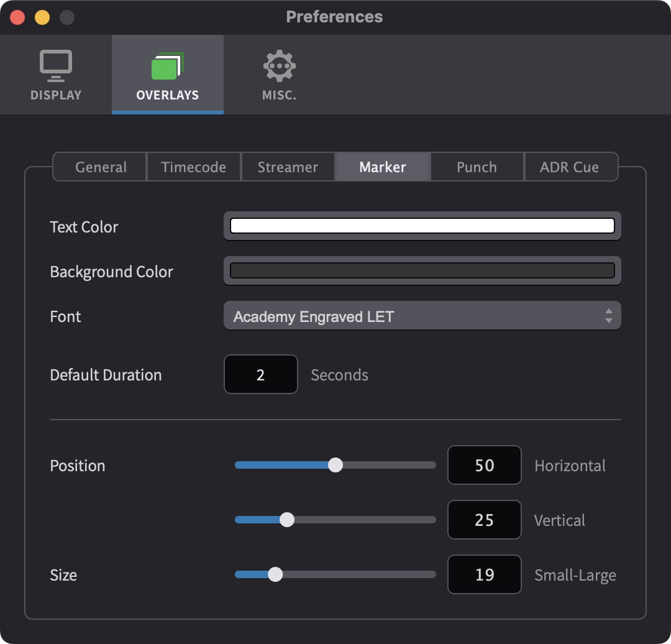Click the Vertical value field showing 25
Viewport: 671px width, 644px height.
tap(485, 520)
